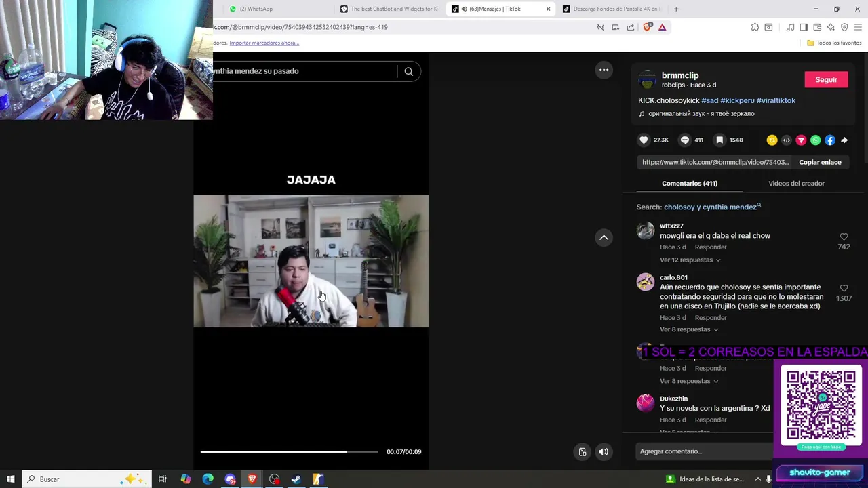
Task: Expand Ver 12 respuestas
Action: [690, 260]
